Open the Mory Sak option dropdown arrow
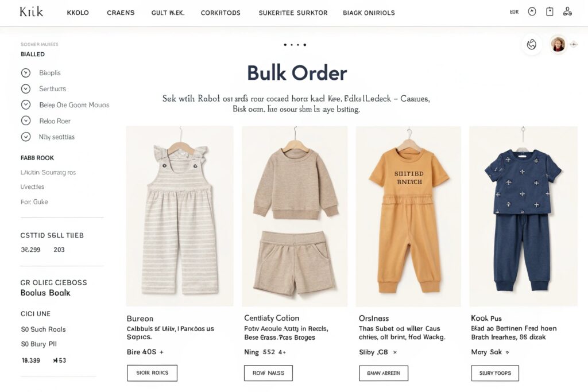The height and width of the screenshot is (392, 588). (508, 352)
